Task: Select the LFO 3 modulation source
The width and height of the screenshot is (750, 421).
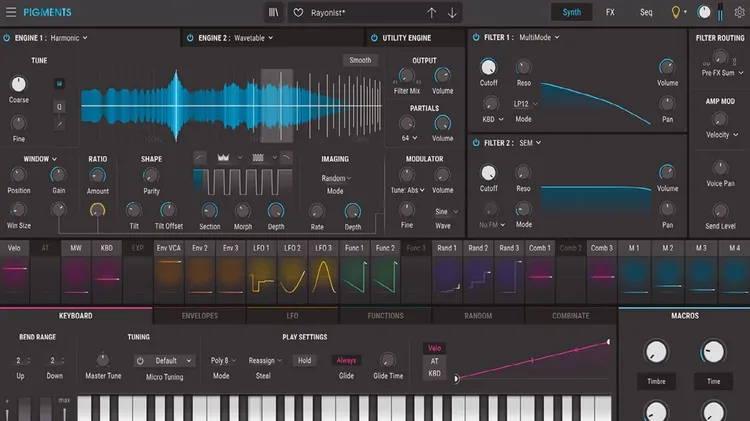Action: pos(323,270)
